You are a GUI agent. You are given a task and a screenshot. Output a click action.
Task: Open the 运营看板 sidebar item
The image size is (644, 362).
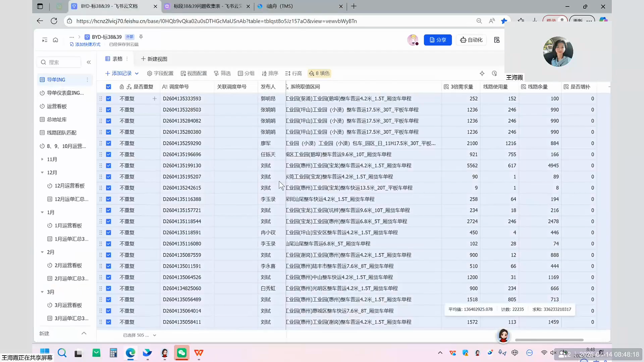tap(57, 106)
